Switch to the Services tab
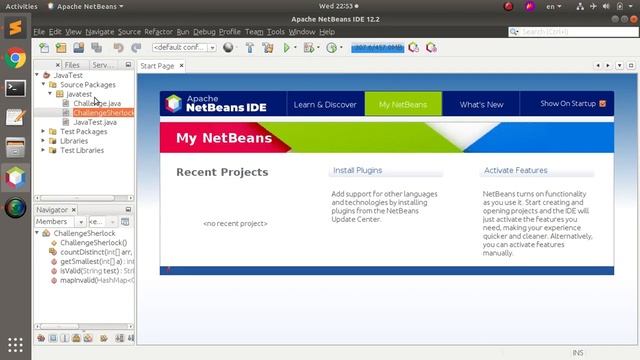Screen dimensions: 640x360 (102, 65)
